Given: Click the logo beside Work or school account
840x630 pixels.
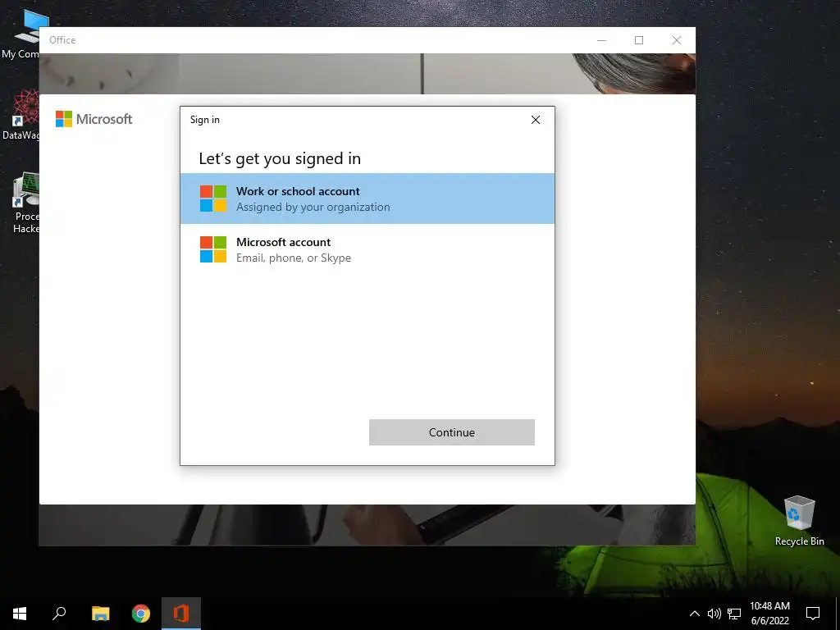Looking at the screenshot, I should (213, 199).
